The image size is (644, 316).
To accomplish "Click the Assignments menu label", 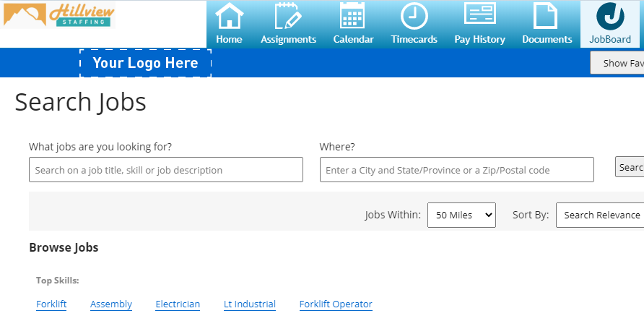I will click(x=288, y=40).
